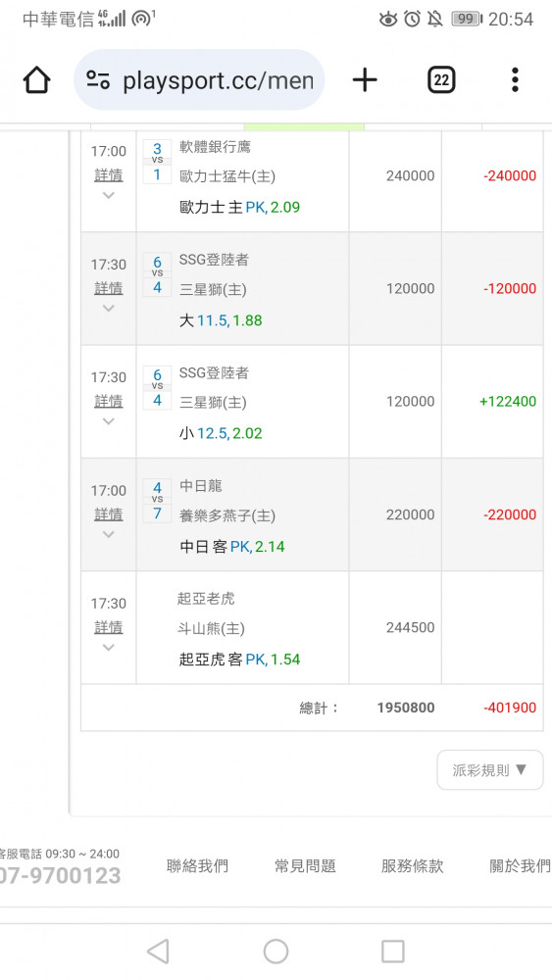The image size is (552, 980).
Task: Open the 關於我們 footer link
Action: [x=520, y=865]
